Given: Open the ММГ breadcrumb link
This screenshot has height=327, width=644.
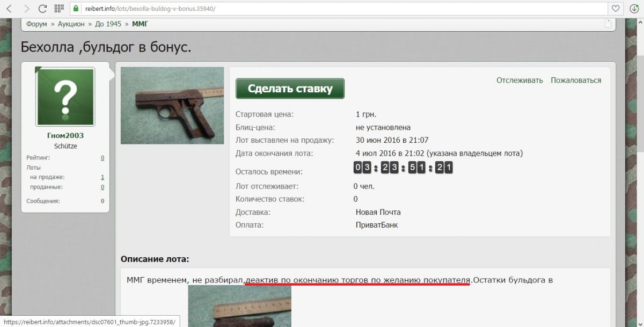Looking at the screenshot, I should pyautogui.click(x=140, y=24).
